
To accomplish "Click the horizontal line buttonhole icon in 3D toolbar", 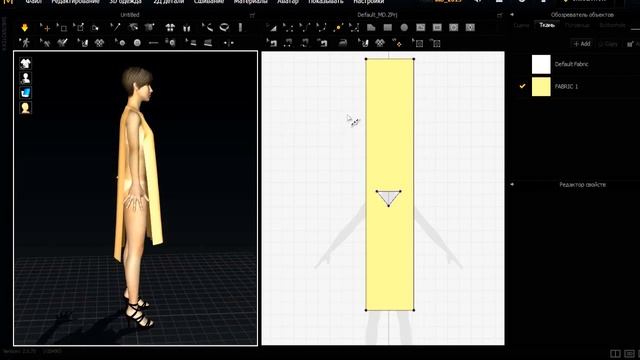I will pos(153,42).
